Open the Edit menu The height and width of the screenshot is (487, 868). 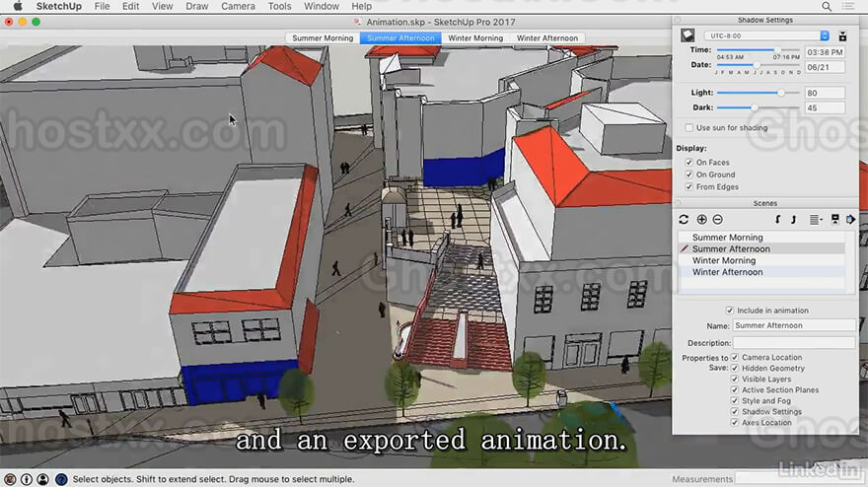pos(130,6)
